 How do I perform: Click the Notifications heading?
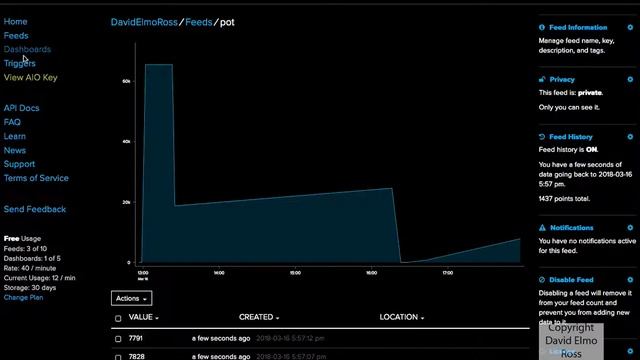571,228
